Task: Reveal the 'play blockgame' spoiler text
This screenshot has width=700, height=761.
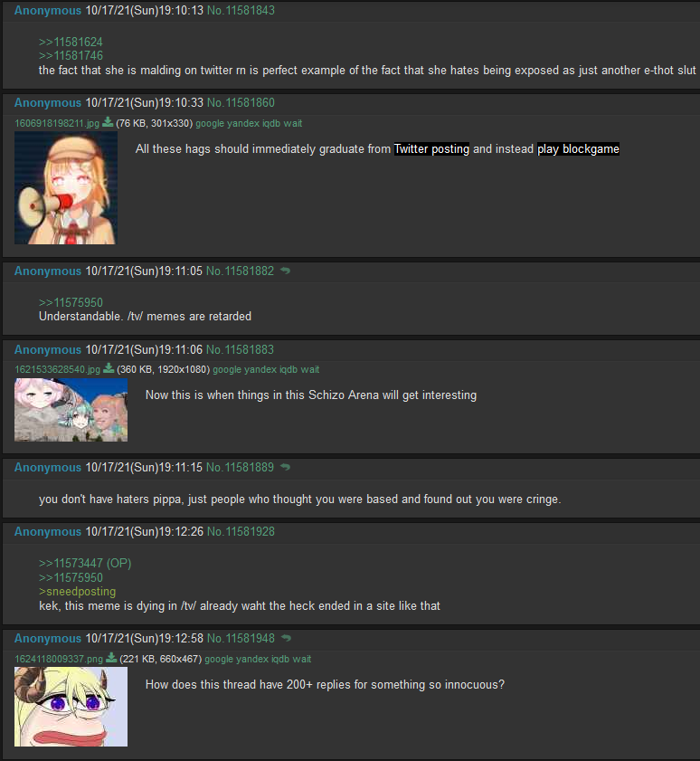Action: click(x=578, y=149)
